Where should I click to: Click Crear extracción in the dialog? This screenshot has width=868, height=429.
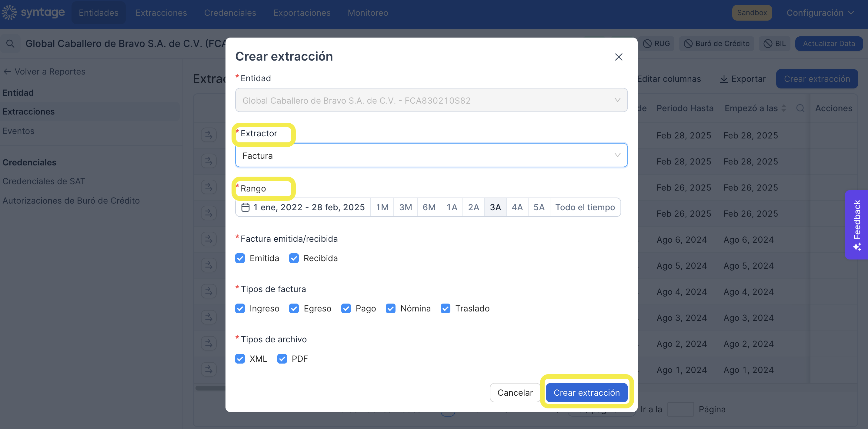(x=587, y=393)
